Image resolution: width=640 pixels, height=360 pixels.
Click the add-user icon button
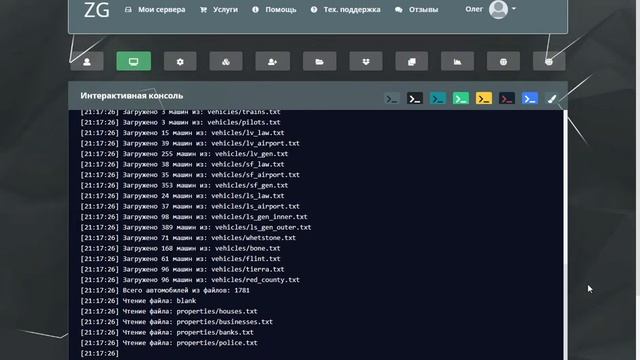[273, 62]
